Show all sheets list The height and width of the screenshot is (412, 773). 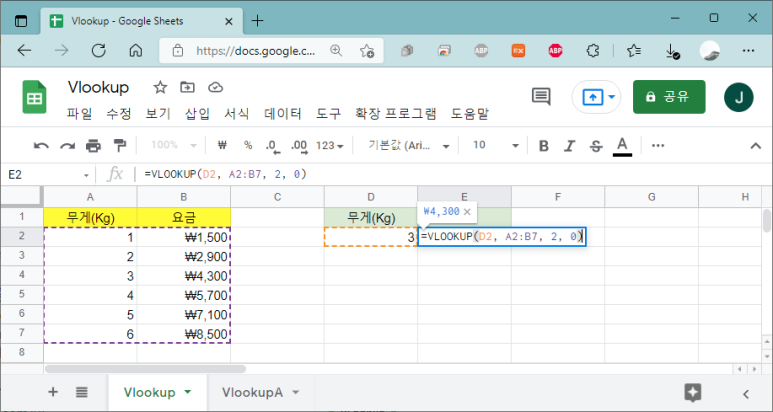tap(81, 392)
